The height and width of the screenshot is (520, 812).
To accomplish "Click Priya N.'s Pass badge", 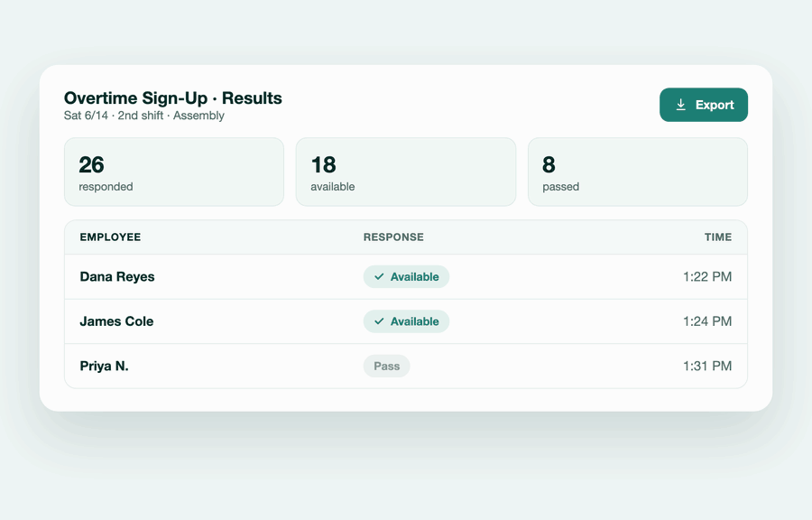I will click(386, 366).
